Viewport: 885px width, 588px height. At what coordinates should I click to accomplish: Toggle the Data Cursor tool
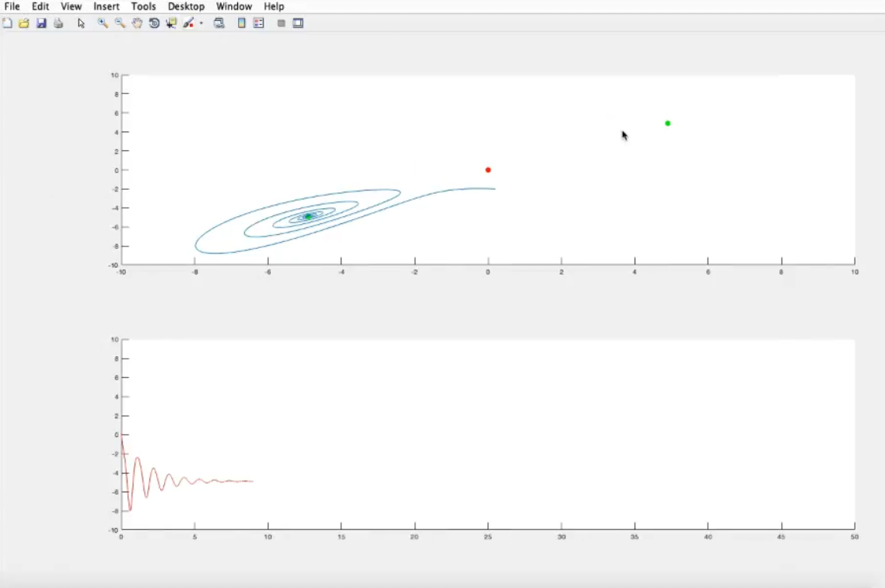(171, 23)
